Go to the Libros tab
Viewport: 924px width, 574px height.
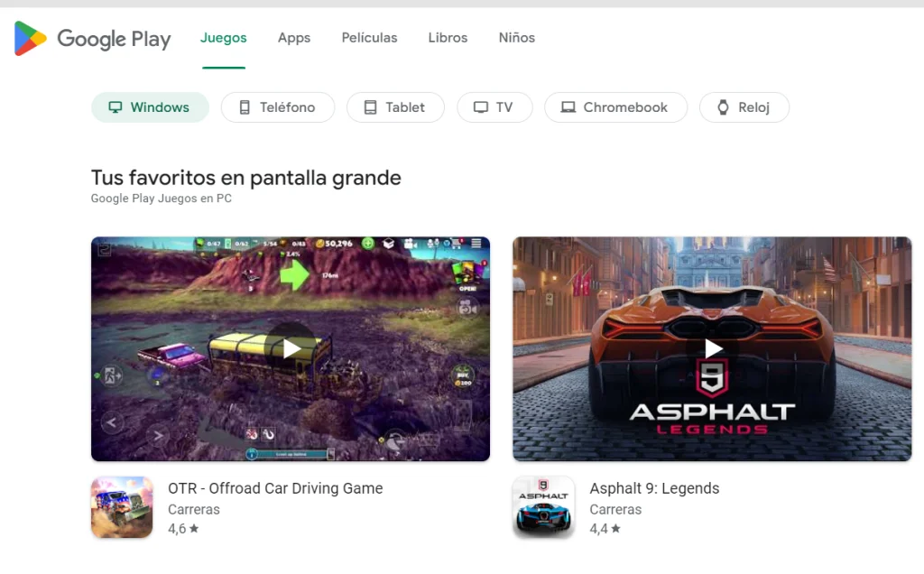coord(448,38)
